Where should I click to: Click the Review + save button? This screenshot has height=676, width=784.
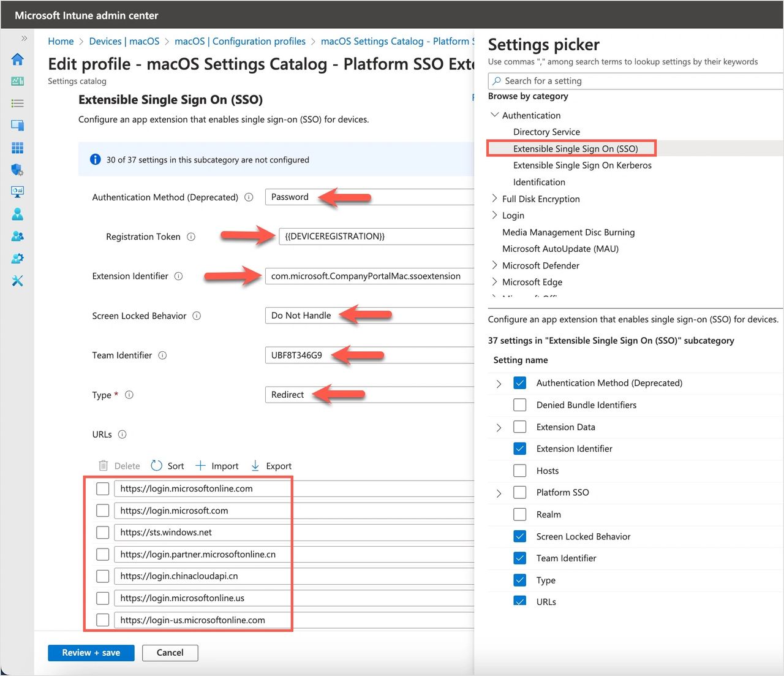point(91,653)
